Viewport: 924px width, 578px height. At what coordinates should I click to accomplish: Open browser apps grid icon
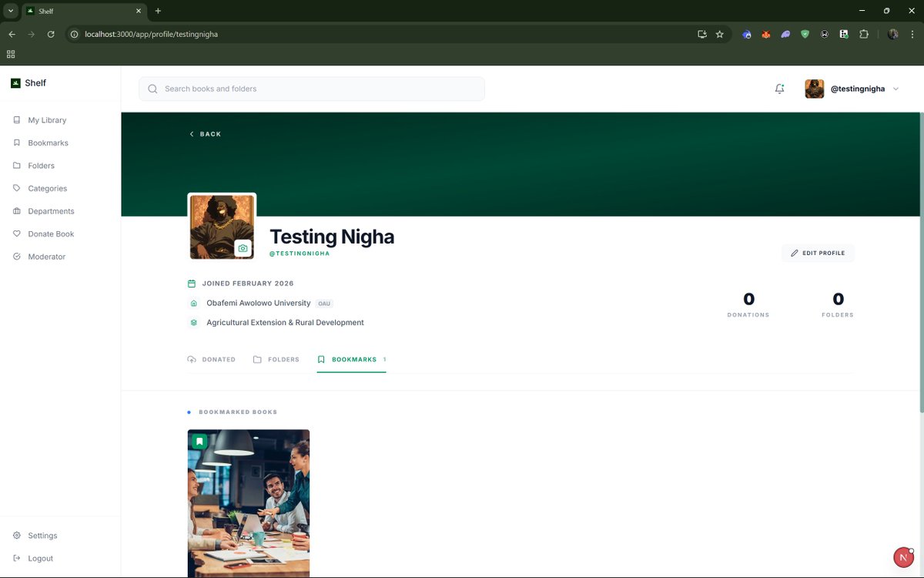click(x=11, y=54)
